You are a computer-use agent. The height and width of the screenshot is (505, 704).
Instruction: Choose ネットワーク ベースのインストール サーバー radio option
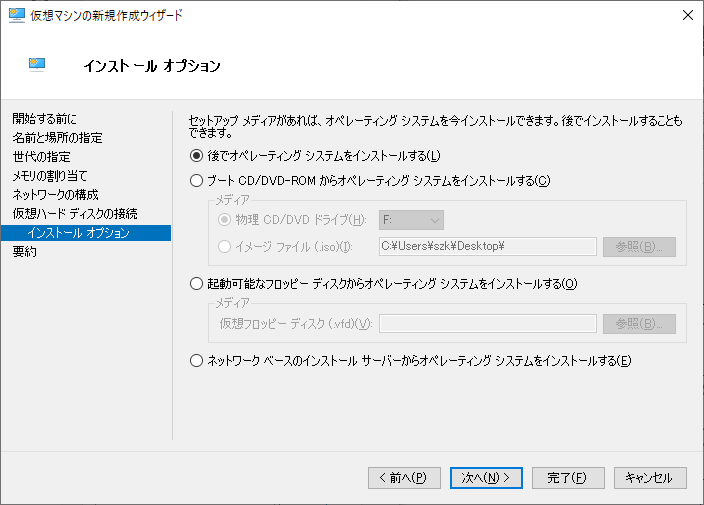[196, 361]
